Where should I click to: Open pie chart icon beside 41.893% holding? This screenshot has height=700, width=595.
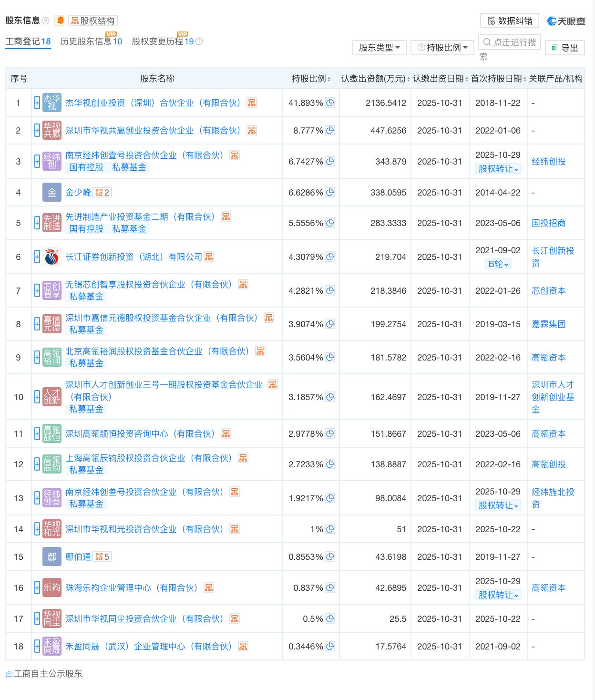tap(330, 103)
